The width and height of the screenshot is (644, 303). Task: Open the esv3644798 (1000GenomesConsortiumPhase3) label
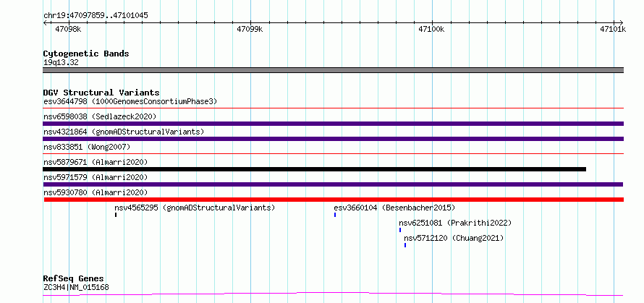tap(130, 101)
